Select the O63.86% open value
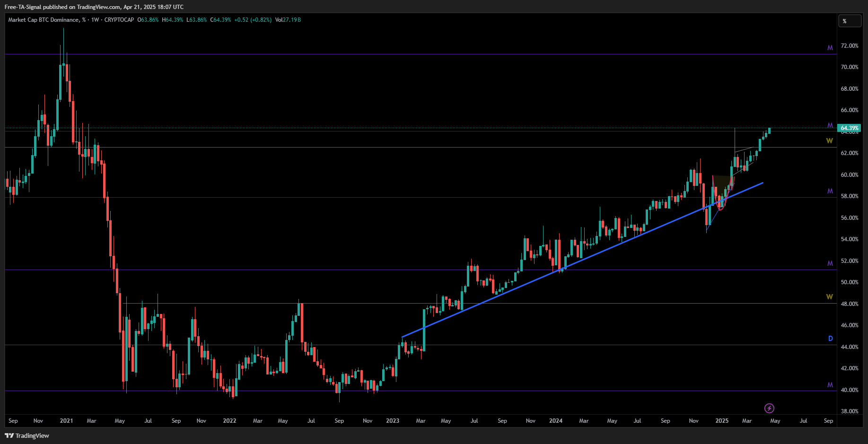This screenshot has height=444, width=868. tap(148, 20)
